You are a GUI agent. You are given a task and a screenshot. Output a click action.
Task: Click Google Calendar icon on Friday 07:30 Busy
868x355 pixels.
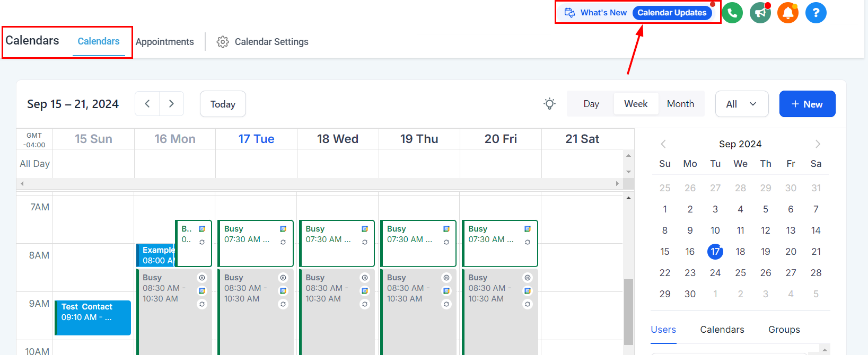(x=528, y=229)
